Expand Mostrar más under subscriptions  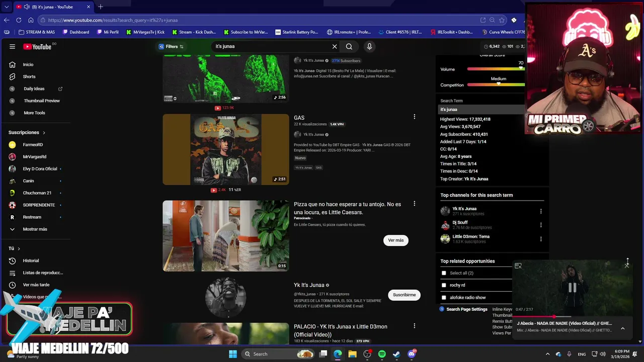point(35,229)
